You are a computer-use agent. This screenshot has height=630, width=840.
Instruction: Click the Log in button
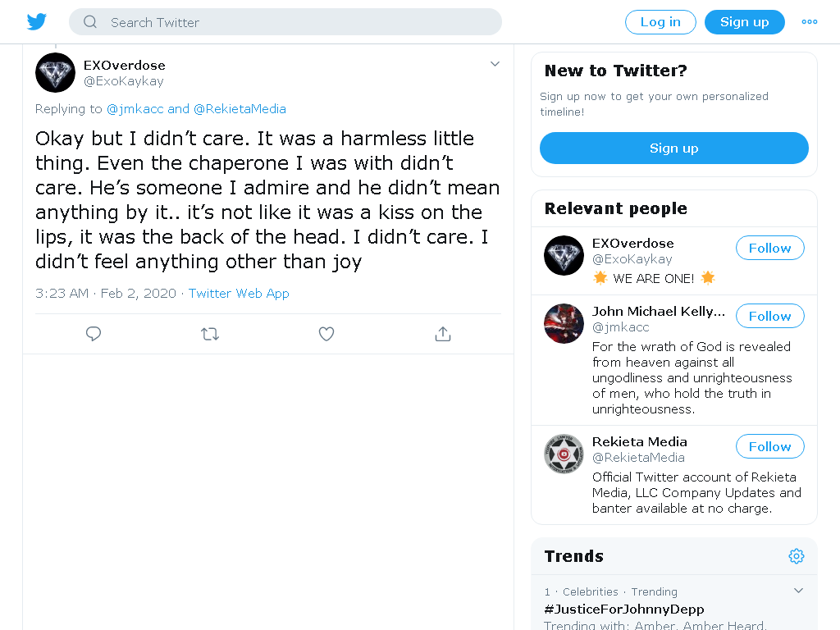pos(660,22)
